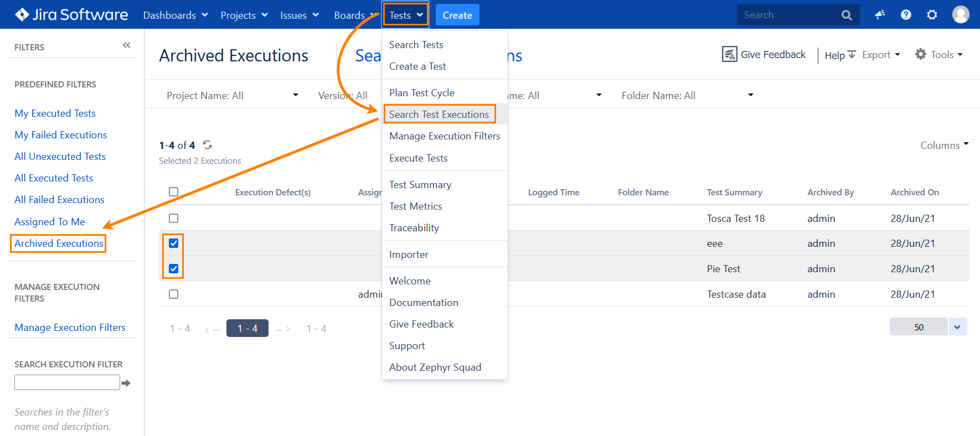Open the Archived Executions filter link

click(x=59, y=243)
